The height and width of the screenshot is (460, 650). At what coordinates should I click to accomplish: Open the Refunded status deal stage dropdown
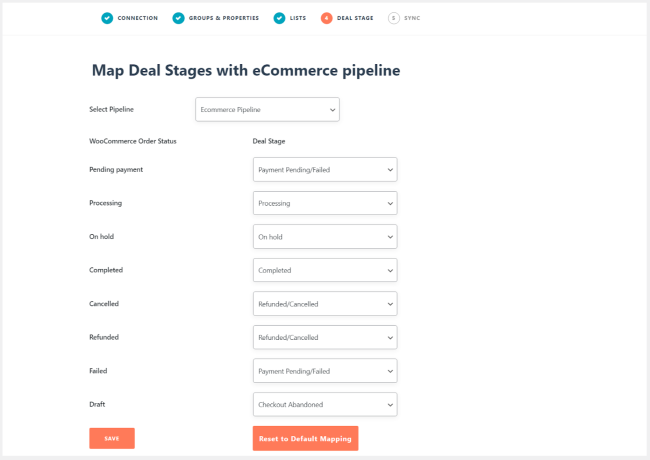(x=325, y=337)
